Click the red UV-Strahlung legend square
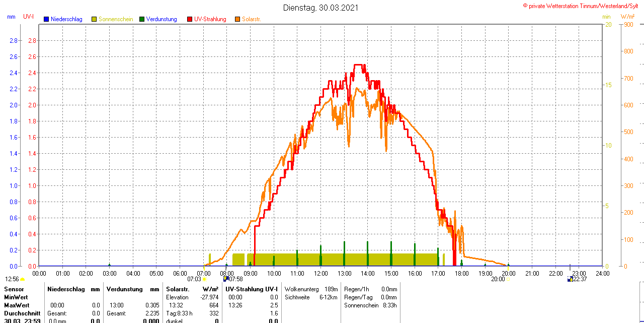 point(190,19)
